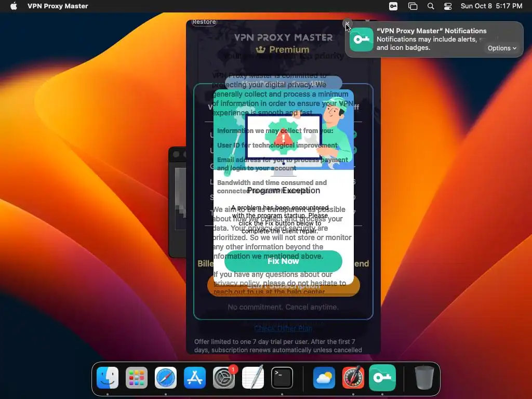Open Spotlight search magnifier
The height and width of the screenshot is (399, 532).
pyautogui.click(x=431, y=6)
